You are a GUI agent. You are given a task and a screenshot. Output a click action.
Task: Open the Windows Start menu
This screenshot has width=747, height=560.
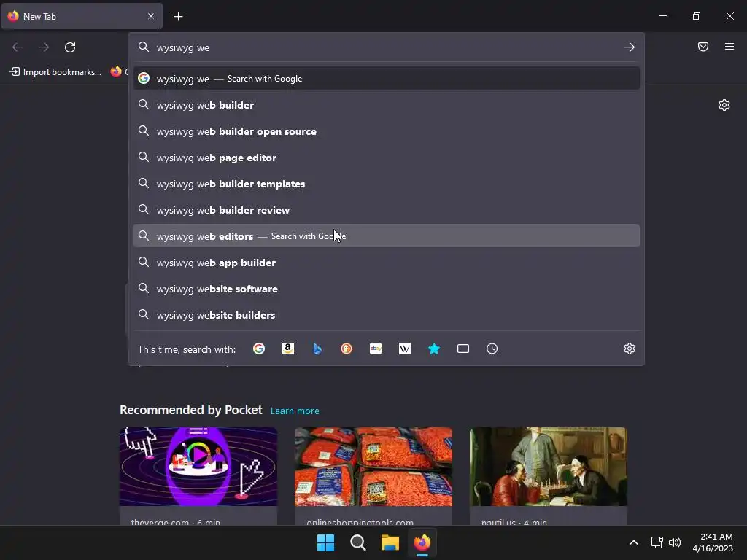[326, 542]
